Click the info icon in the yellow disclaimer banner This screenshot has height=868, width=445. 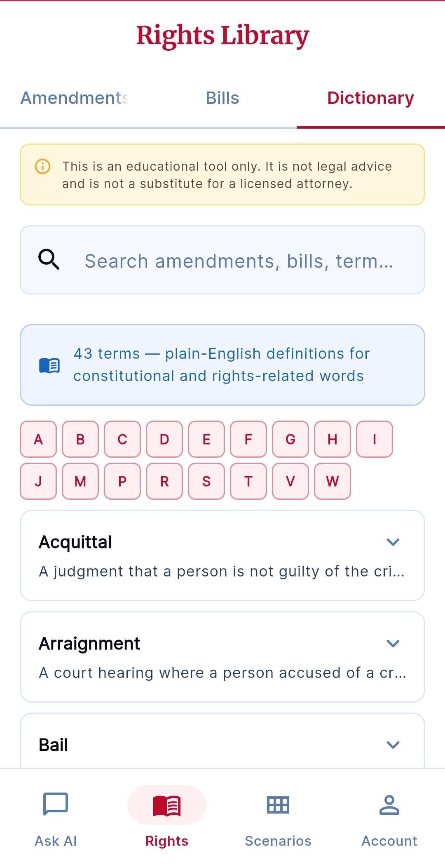click(x=42, y=166)
